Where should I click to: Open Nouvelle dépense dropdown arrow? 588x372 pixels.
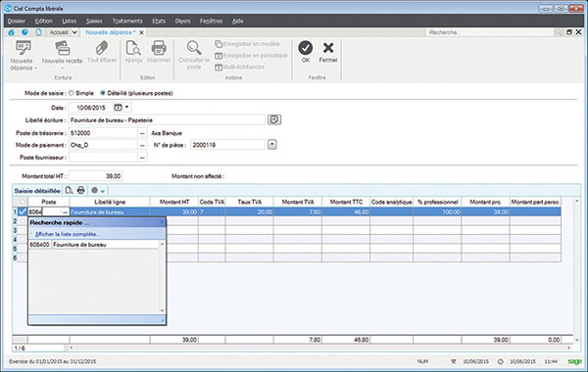(36, 69)
